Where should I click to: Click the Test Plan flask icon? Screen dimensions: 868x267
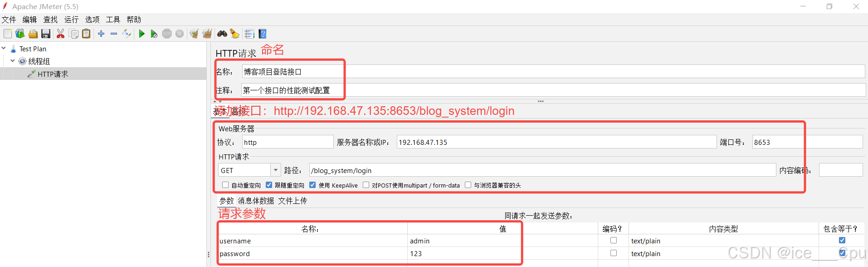13,49
